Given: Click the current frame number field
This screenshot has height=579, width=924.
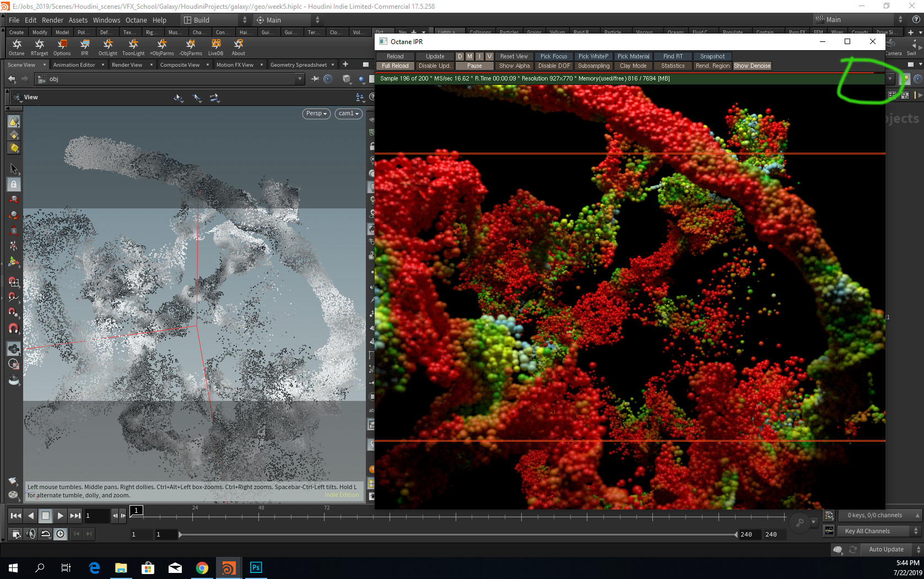Looking at the screenshot, I should coord(96,516).
